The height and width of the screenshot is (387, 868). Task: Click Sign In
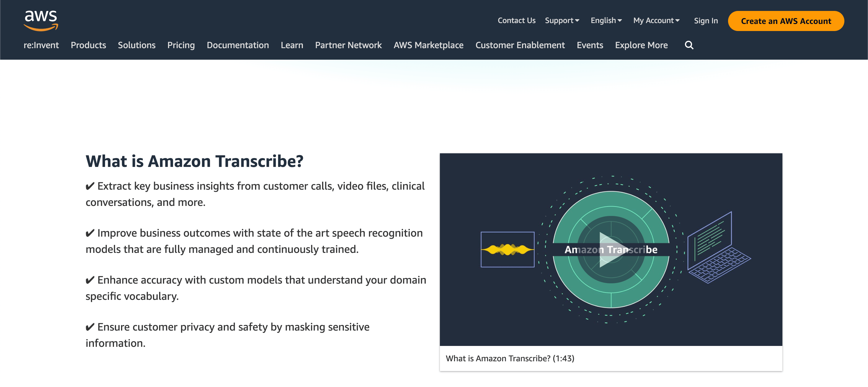click(x=706, y=20)
